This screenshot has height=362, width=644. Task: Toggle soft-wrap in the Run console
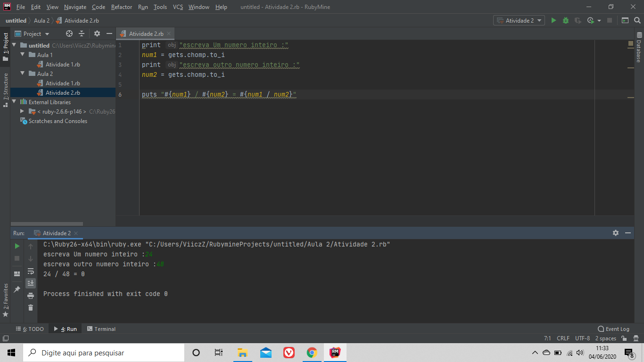31,271
